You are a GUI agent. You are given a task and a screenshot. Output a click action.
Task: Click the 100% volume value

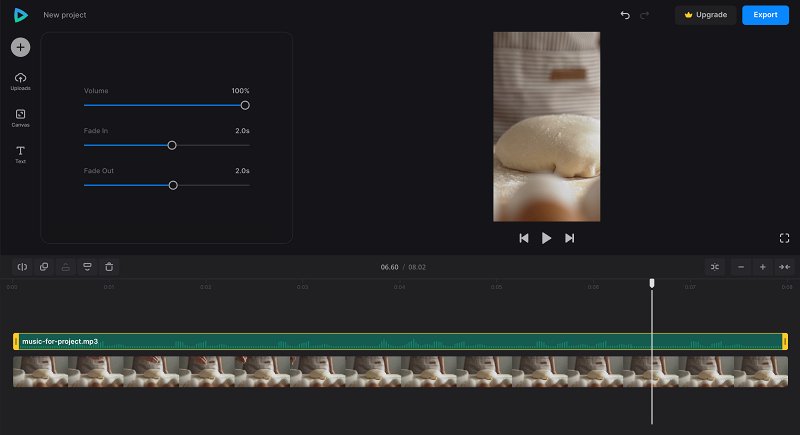(x=240, y=91)
